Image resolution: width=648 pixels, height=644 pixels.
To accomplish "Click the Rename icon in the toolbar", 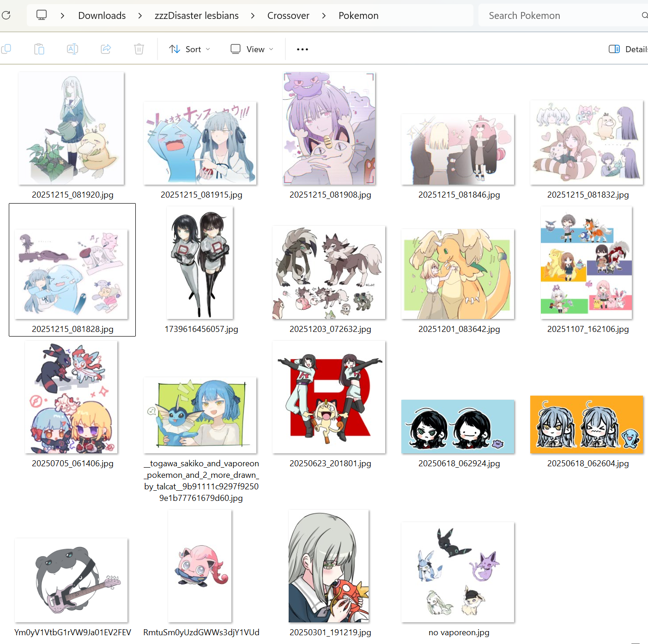I will [73, 49].
